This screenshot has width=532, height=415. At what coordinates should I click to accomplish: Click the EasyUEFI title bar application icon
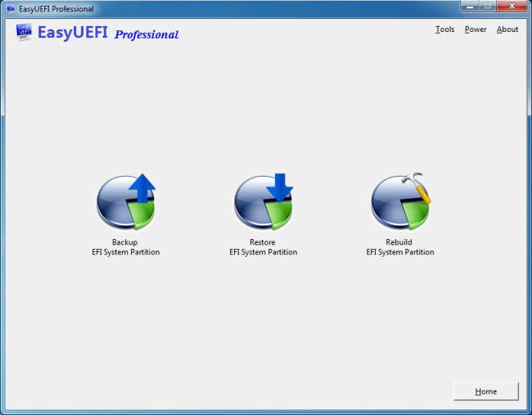point(11,9)
